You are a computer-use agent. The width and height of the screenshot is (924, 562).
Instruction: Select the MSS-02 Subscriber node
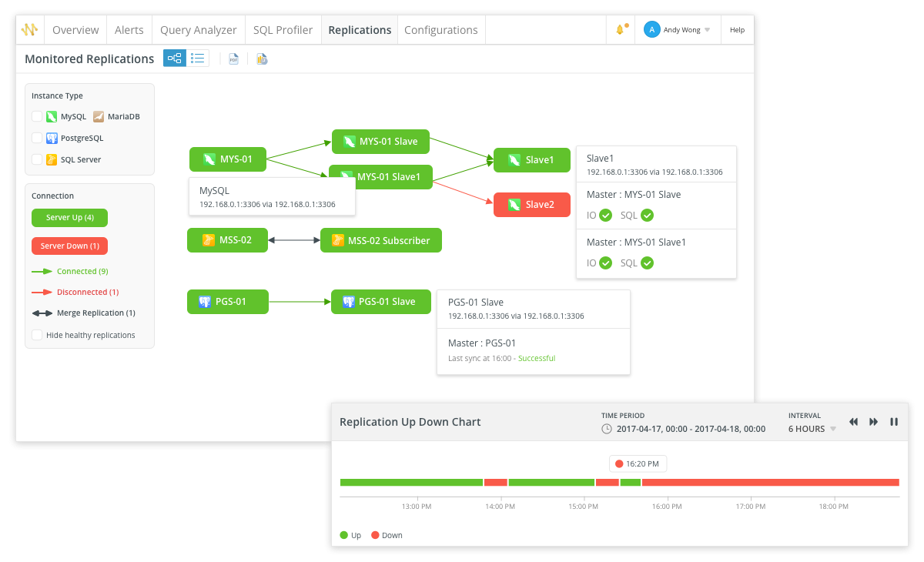[x=381, y=240]
